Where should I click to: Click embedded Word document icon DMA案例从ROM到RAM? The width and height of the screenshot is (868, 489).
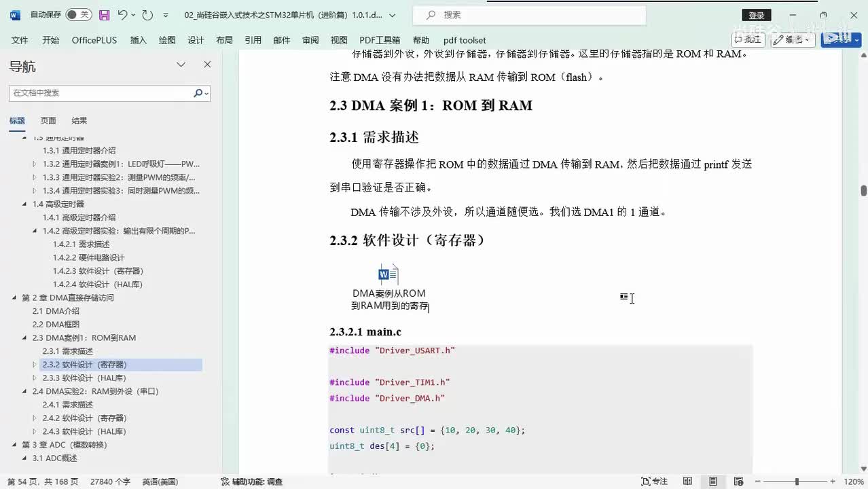(x=388, y=289)
